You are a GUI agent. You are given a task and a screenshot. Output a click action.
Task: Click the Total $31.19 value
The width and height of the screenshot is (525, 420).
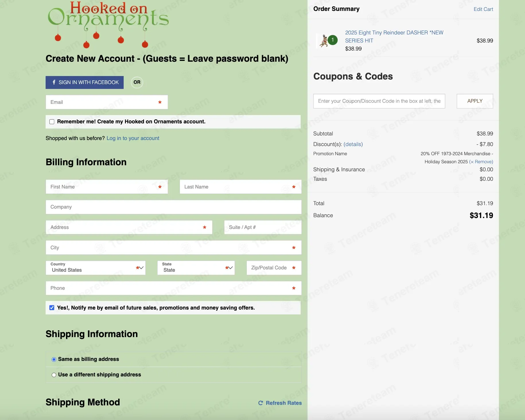tap(485, 203)
